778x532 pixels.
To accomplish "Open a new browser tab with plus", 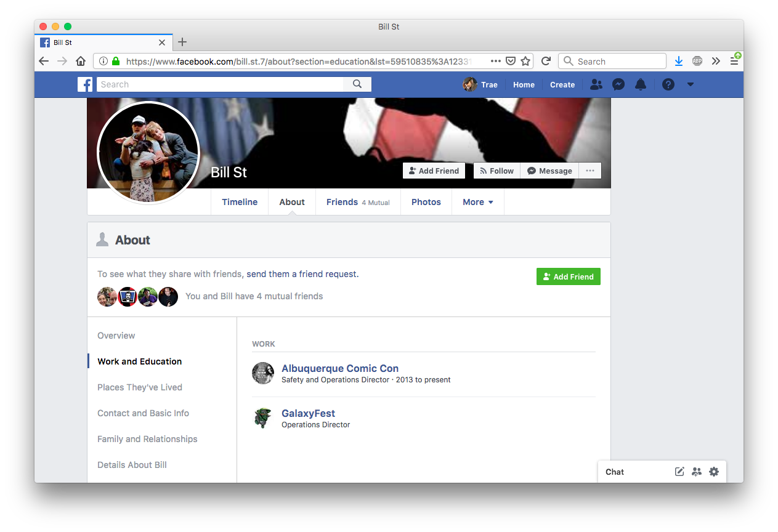I will [182, 42].
